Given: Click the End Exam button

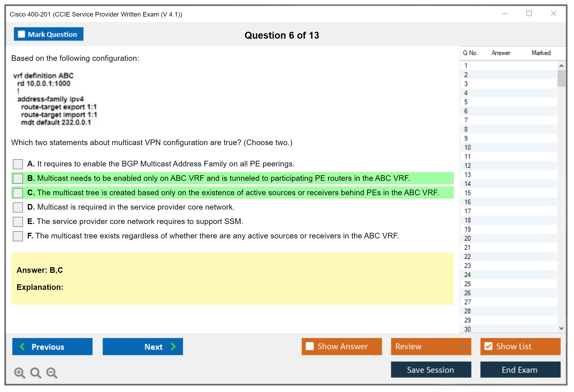Looking at the screenshot, I should [520, 370].
